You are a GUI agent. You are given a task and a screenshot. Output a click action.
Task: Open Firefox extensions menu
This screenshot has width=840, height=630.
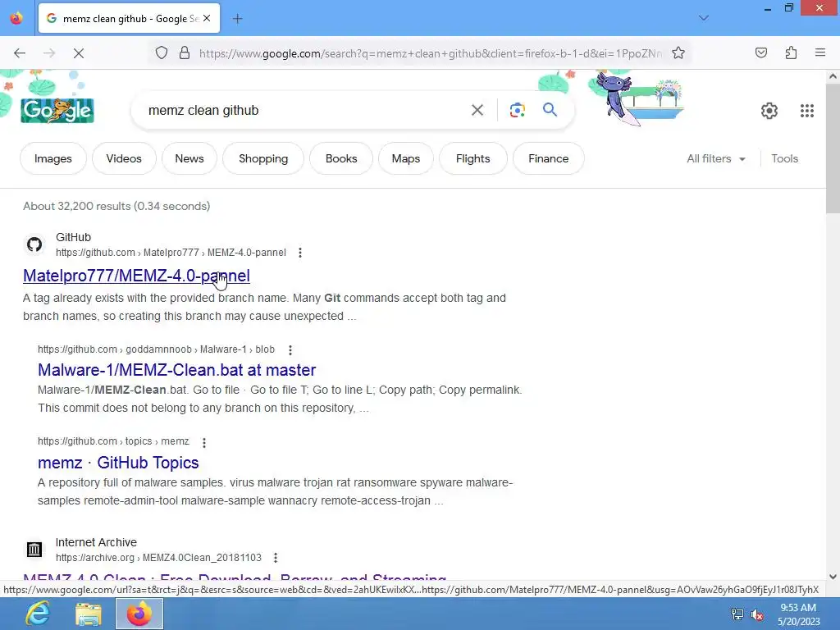(791, 53)
